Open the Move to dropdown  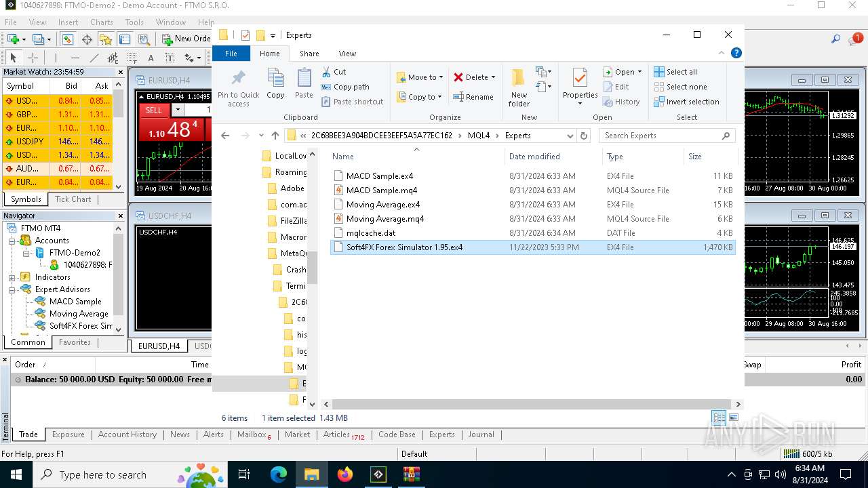420,77
